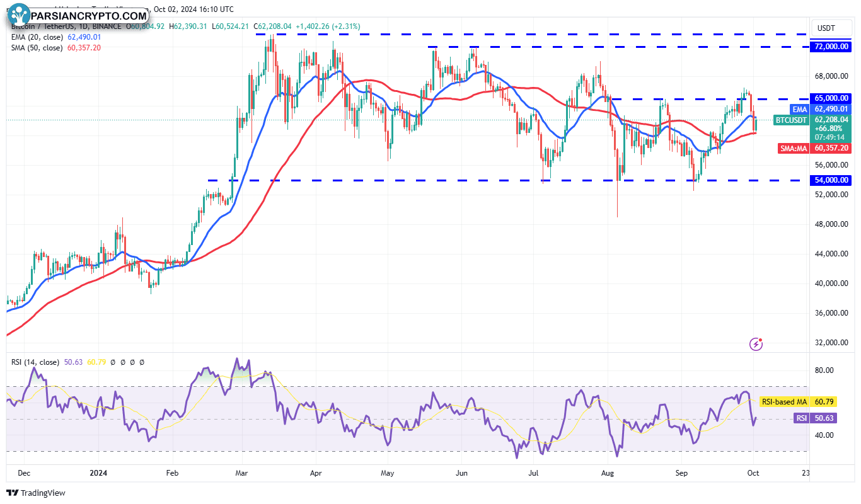This screenshot has height=504, width=861.
Task: Click the Aug label on the time axis
Action: pyautogui.click(x=608, y=472)
